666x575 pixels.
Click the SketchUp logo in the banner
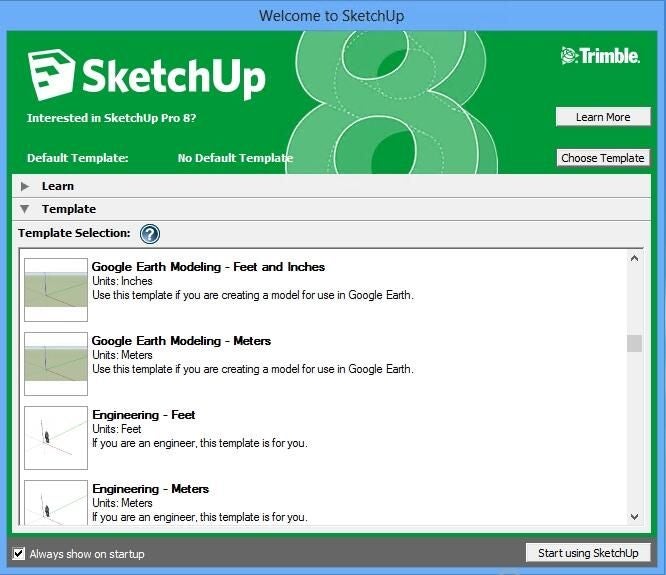point(147,75)
